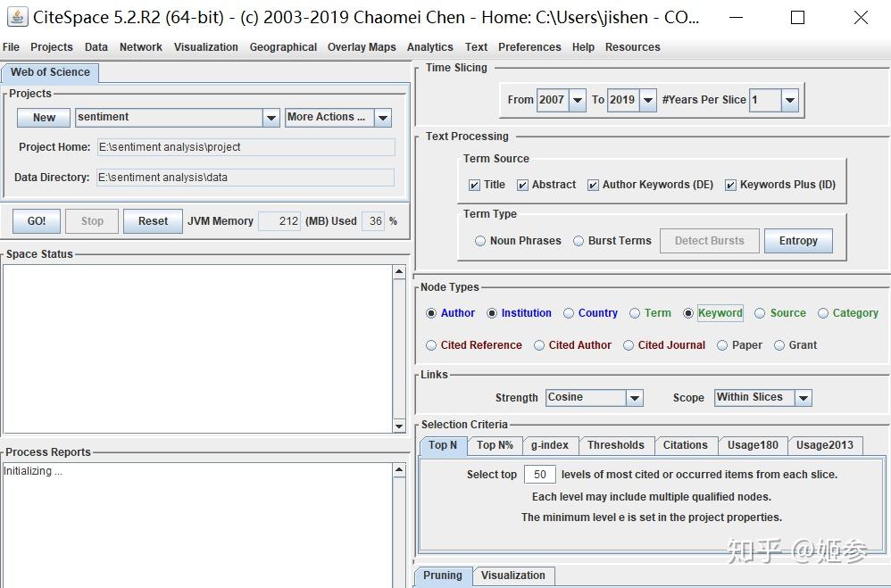This screenshot has height=588, width=891.
Task: Select the Author node type
Action: (x=431, y=313)
